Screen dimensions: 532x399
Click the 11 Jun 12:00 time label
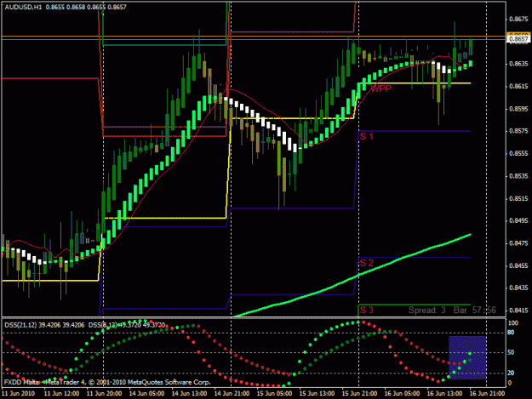pyautogui.click(x=62, y=394)
